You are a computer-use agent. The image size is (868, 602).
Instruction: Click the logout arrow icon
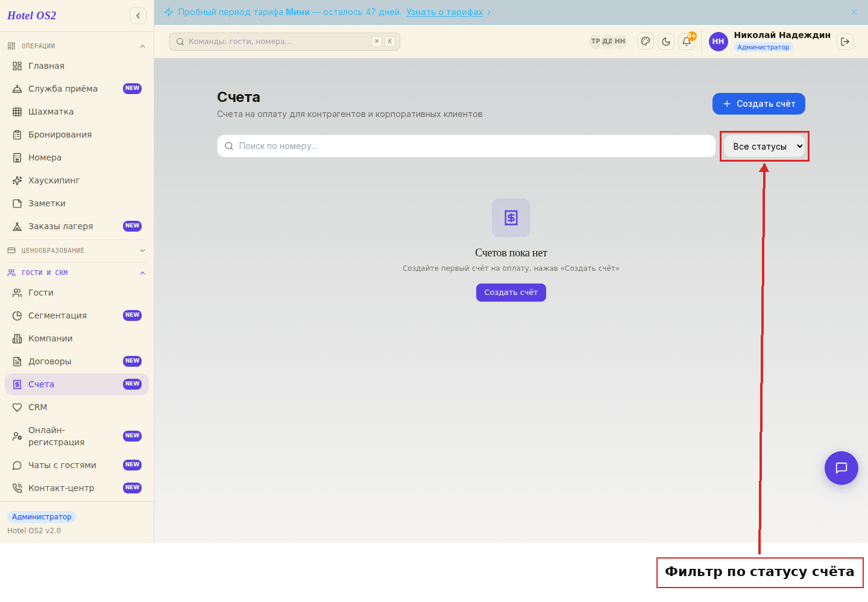[845, 42]
